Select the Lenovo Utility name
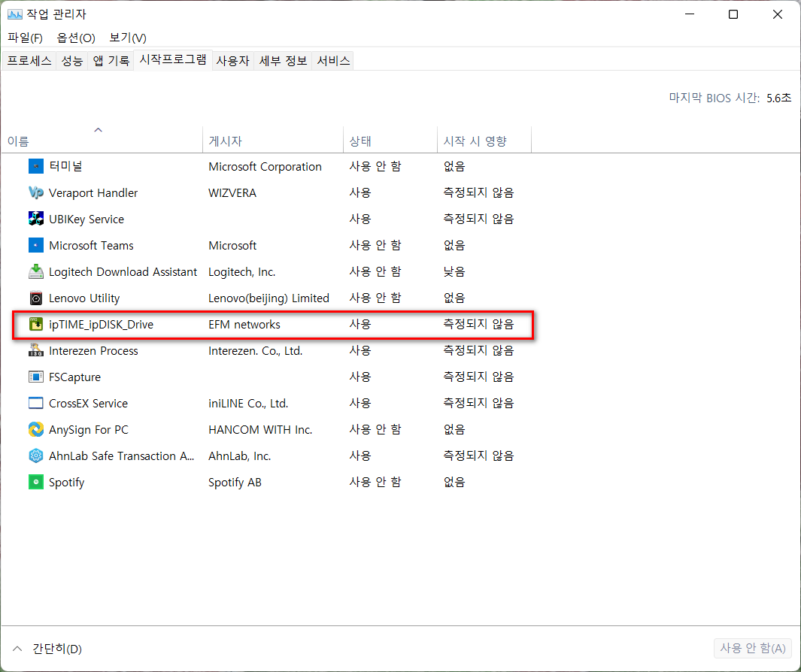Image resolution: width=801 pixels, height=672 pixels. click(84, 298)
